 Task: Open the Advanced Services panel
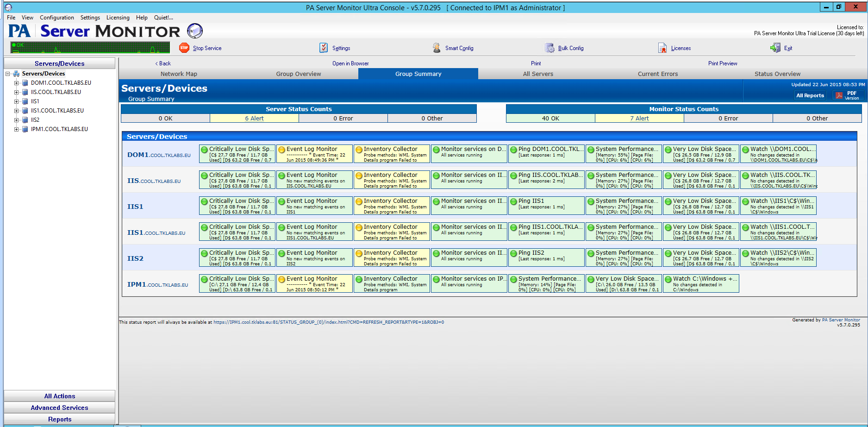(x=59, y=408)
